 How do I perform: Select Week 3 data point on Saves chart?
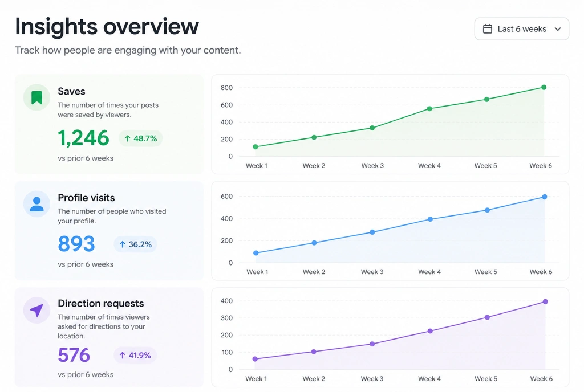coord(372,128)
